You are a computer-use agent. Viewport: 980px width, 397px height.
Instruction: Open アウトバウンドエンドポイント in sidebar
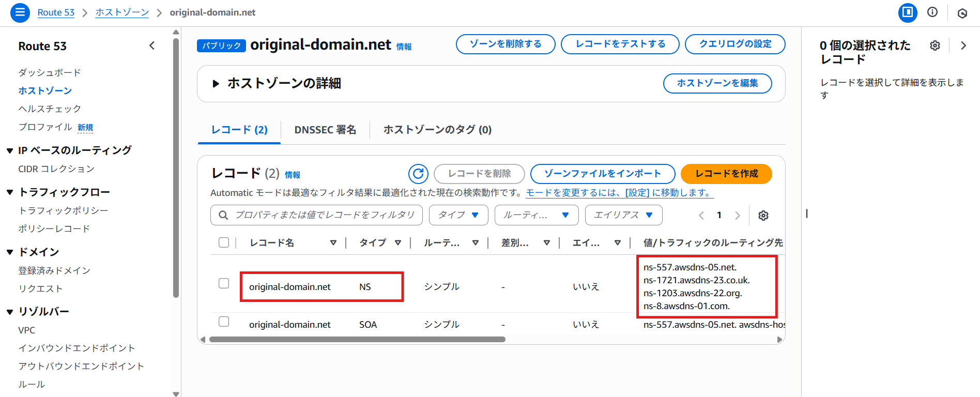click(x=81, y=366)
